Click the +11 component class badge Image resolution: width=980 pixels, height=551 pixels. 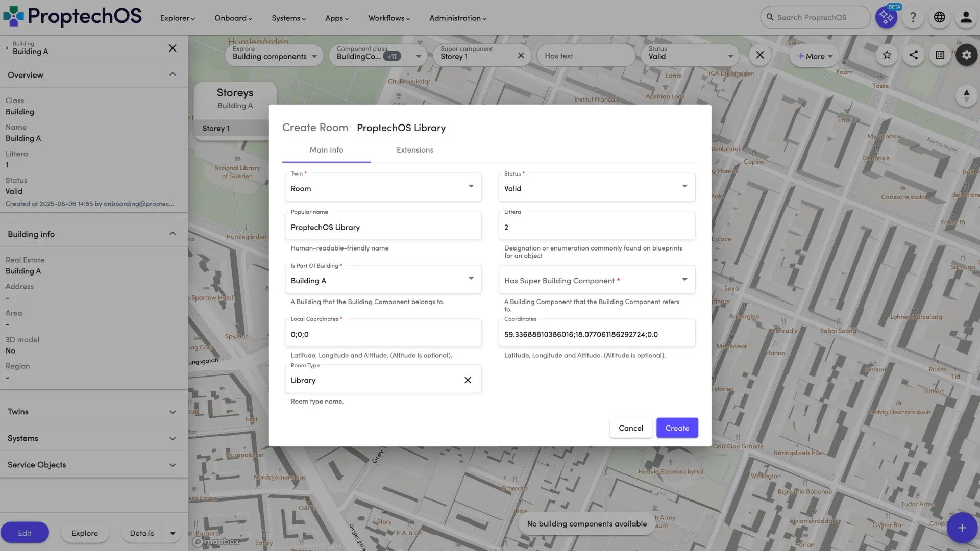point(392,57)
